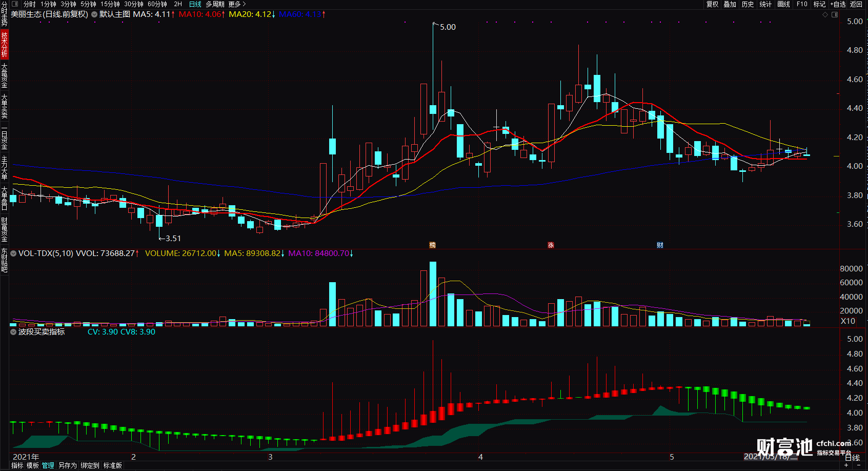Click the 模板 tab at bottom
868x471 pixels.
coord(33,465)
